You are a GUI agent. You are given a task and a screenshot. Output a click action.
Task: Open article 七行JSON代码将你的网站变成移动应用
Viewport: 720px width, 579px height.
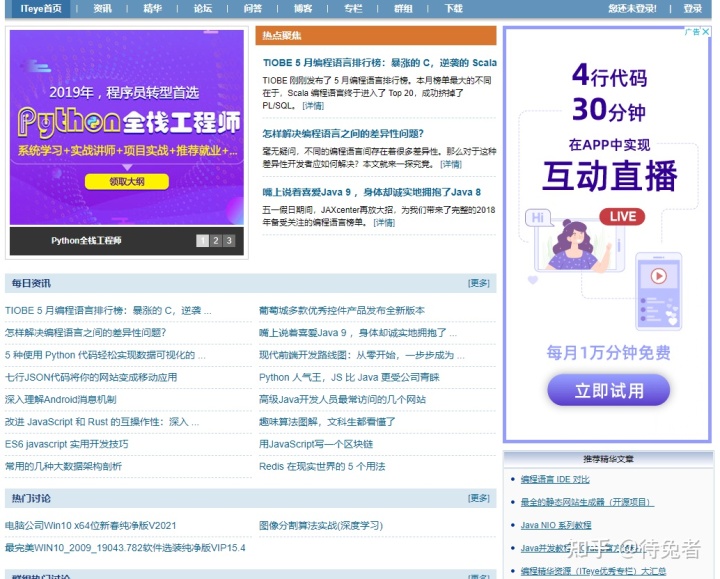click(x=91, y=377)
